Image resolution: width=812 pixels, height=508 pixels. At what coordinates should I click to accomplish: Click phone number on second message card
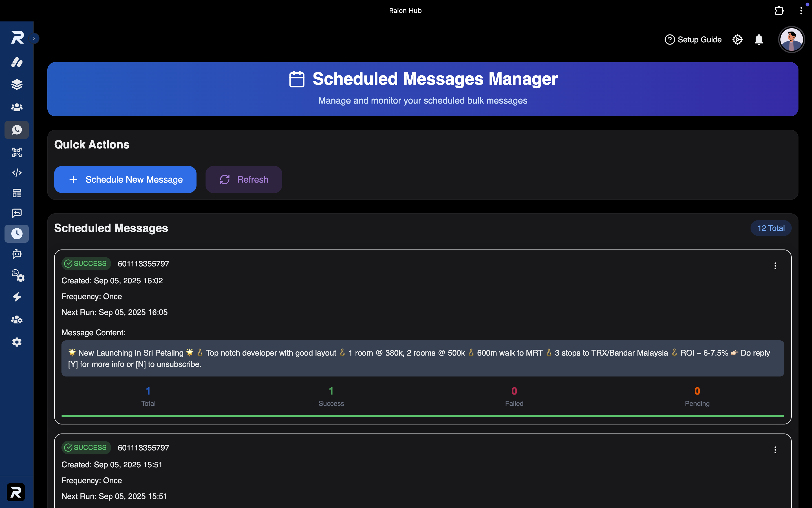click(144, 448)
